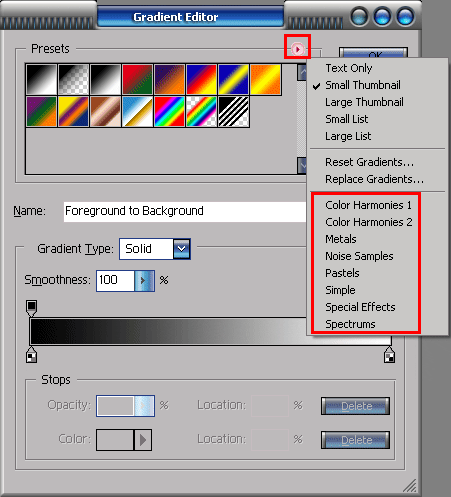This screenshot has width=451, height=497.
Task: Expand the Gradient Type dropdown
Action: coord(182,249)
